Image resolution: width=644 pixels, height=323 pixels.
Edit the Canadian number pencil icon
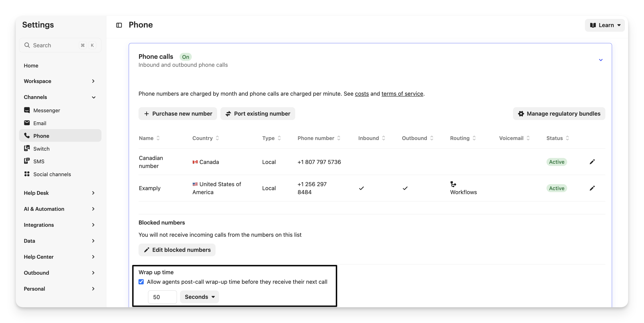(x=592, y=162)
